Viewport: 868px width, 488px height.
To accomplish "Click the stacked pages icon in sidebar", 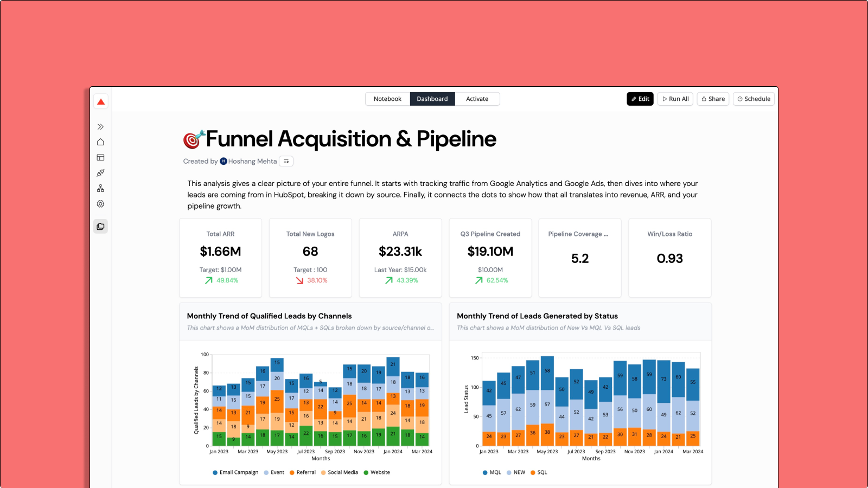I will click(100, 227).
